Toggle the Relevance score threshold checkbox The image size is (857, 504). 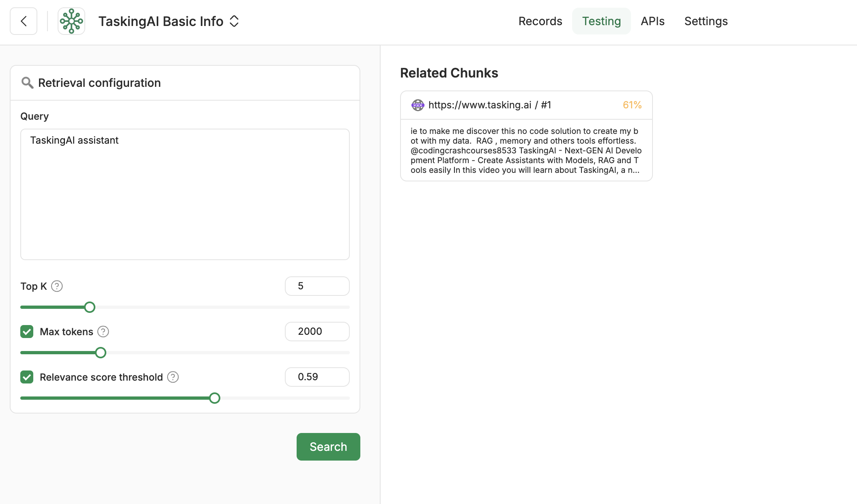tap(27, 377)
